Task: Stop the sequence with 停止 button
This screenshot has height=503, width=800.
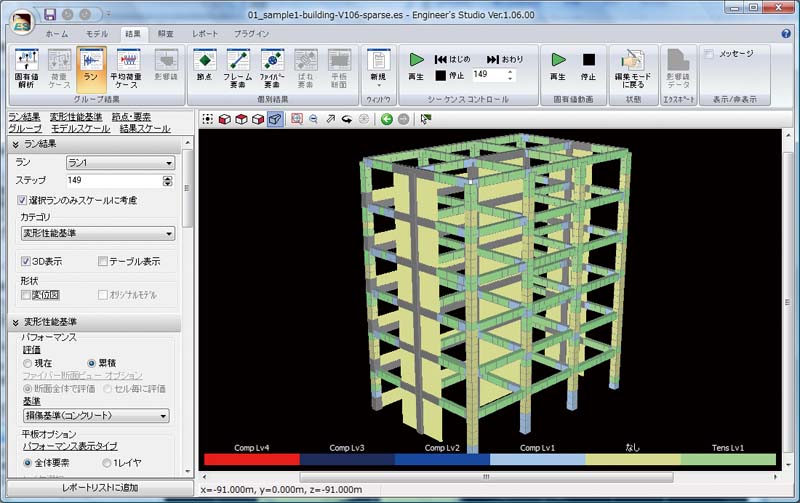Action: point(449,76)
